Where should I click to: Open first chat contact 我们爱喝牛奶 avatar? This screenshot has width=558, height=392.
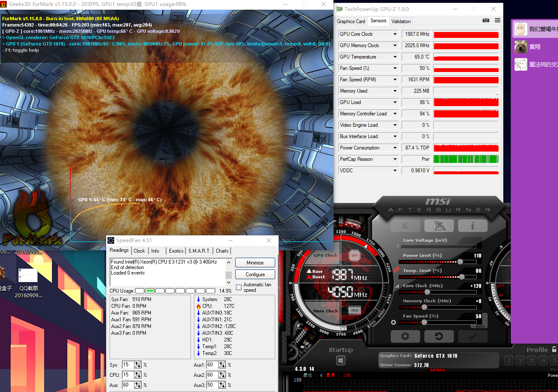tap(521, 29)
